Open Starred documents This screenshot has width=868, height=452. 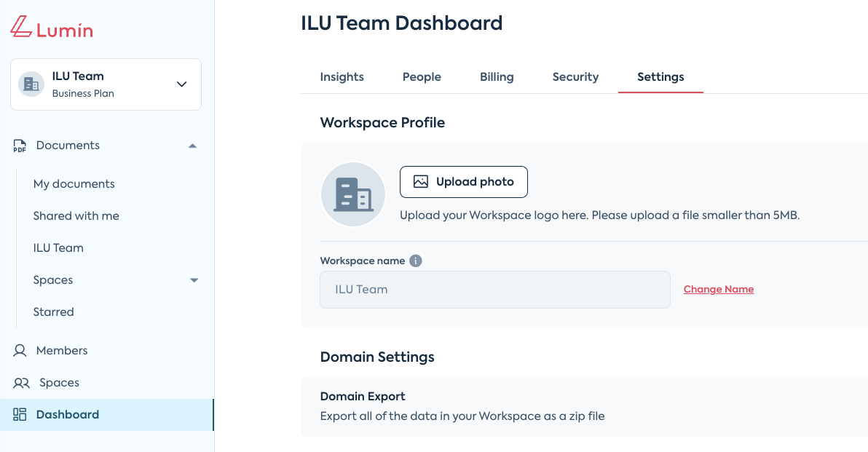53,312
